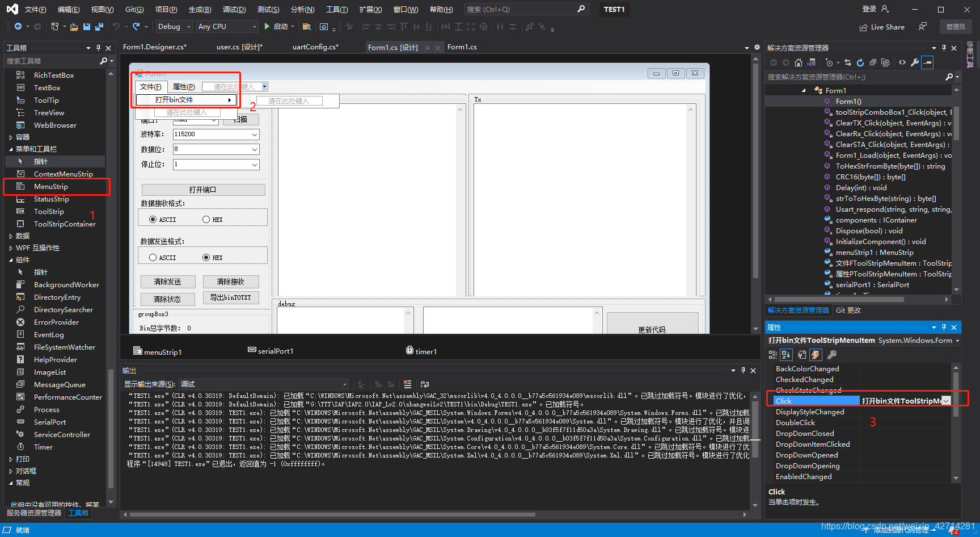Viewport: 980px width, 537px height.
Task: Open the output source dropdown showing 调试
Action: coord(264,384)
